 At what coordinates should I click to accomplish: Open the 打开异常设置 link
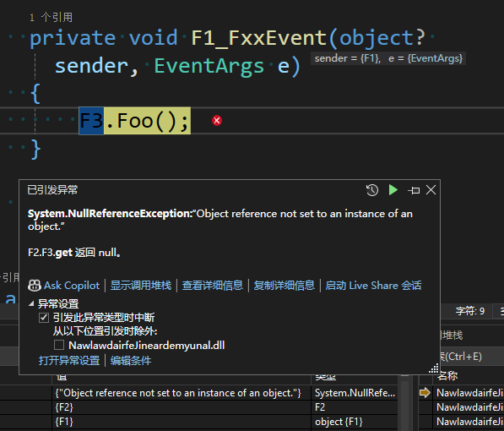pos(69,361)
